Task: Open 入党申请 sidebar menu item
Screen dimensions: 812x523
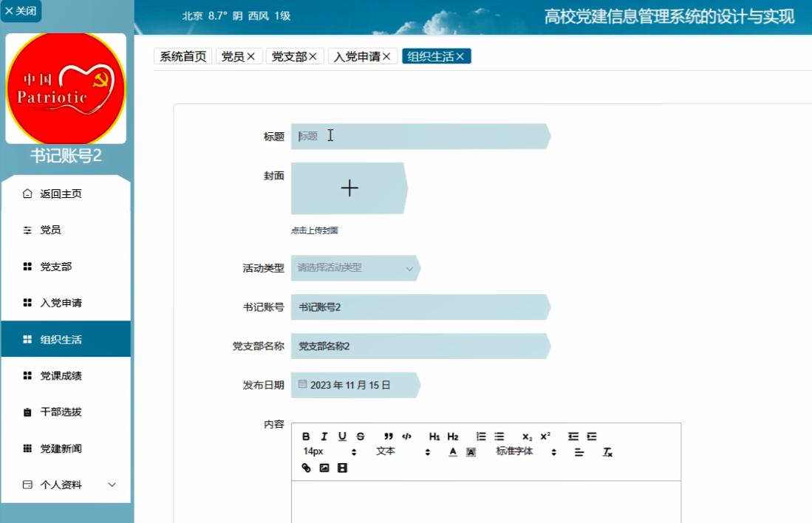Action: click(66, 303)
